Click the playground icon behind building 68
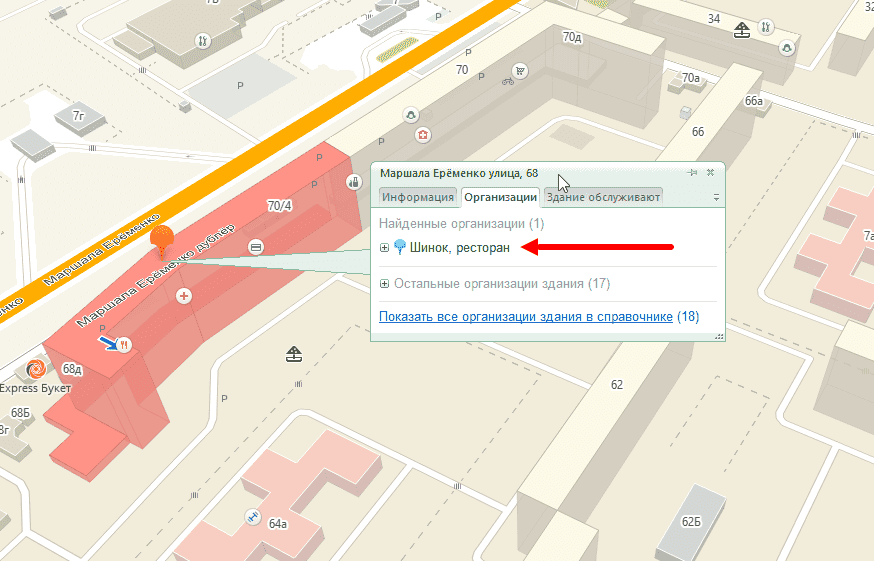The image size is (874, 561). [294, 354]
